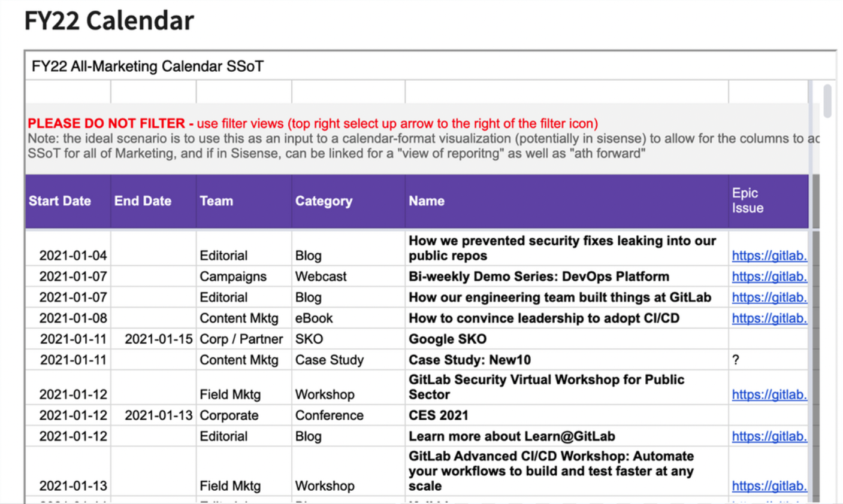Screen dimensions: 843x504
Task: Click the End Date column header
Action: click(x=143, y=201)
